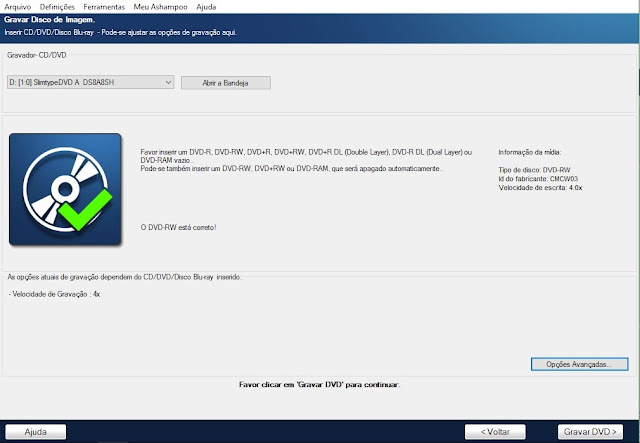The width and height of the screenshot is (640, 443).
Task: Click the 'Gravar Disco de Imagem.' heading
Action: (49, 20)
